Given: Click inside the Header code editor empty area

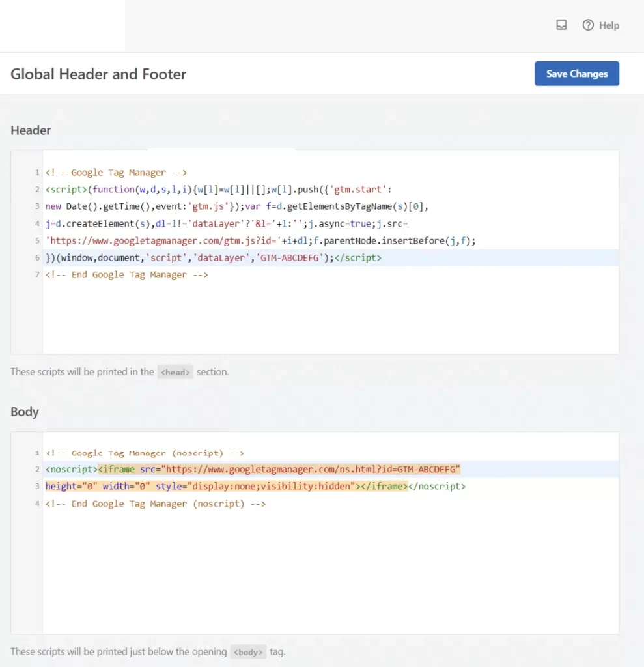Looking at the screenshot, I should coord(330,317).
